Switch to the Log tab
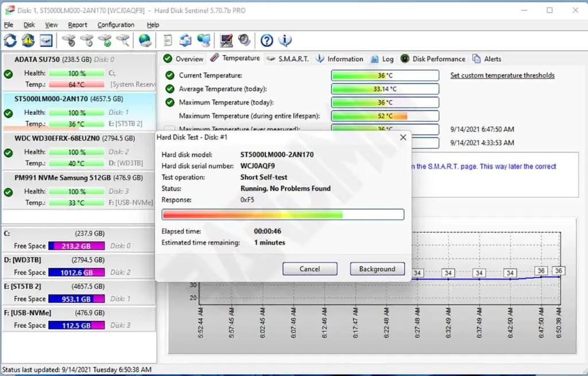Viewport: 588px width, 376px height. coord(382,59)
